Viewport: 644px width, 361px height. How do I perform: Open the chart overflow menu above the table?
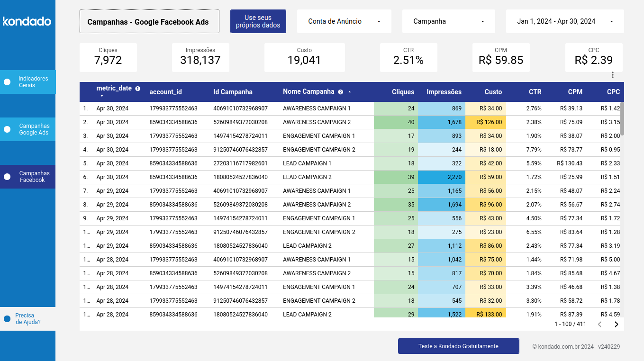(x=613, y=74)
